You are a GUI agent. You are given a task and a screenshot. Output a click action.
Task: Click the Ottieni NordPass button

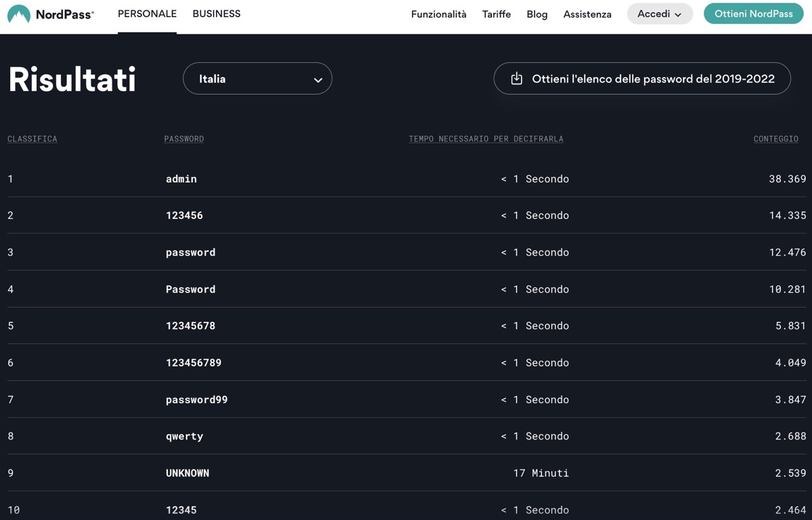tap(753, 14)
